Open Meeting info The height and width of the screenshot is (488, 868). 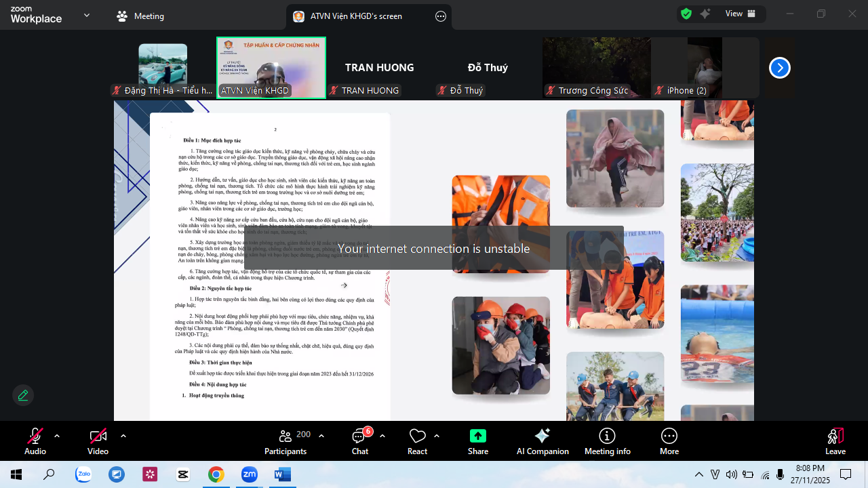[x=607, y=441]
